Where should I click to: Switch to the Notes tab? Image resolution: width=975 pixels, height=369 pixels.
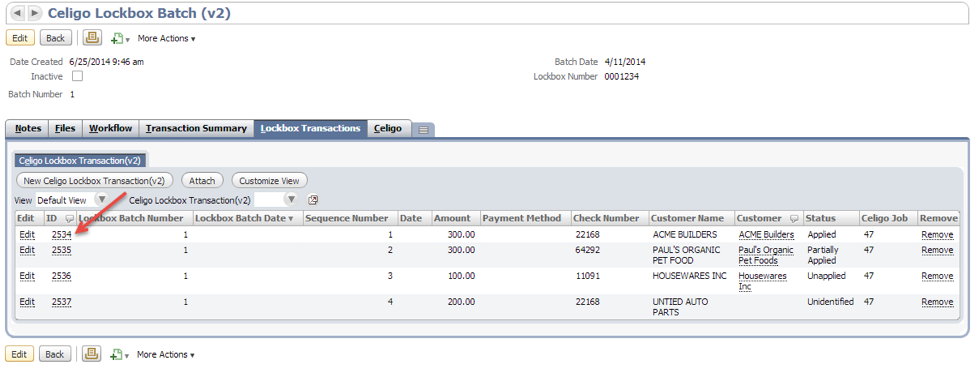pos(27,128)
